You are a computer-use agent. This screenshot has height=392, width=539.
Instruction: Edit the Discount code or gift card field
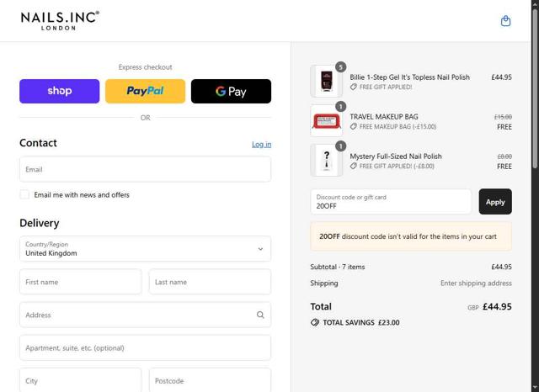[x=391, y=202]
